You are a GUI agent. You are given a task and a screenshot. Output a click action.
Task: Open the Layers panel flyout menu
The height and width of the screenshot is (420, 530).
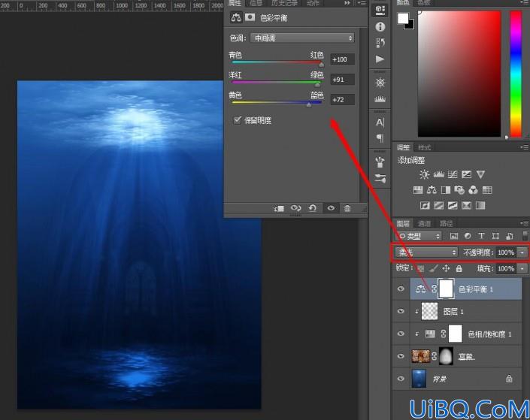(x=525, y=223)
